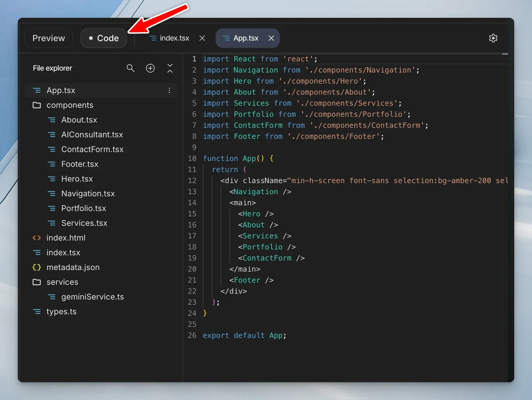Open the App.tsx three-dot options menu

[x=169, y=90]
